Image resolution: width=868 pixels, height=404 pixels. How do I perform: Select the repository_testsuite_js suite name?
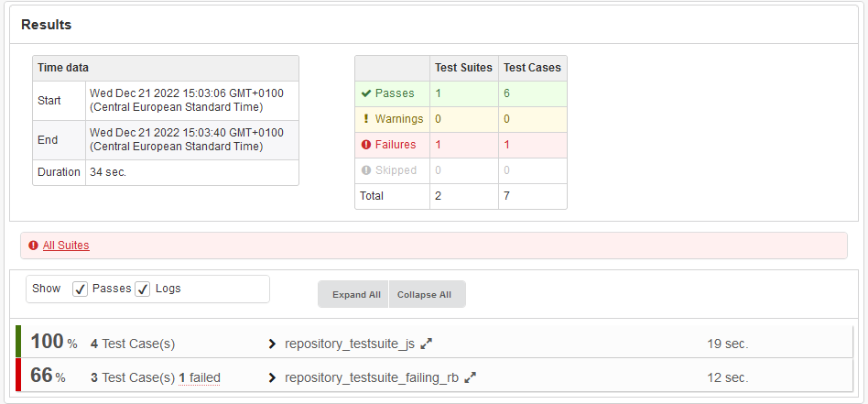pos(350,344)
